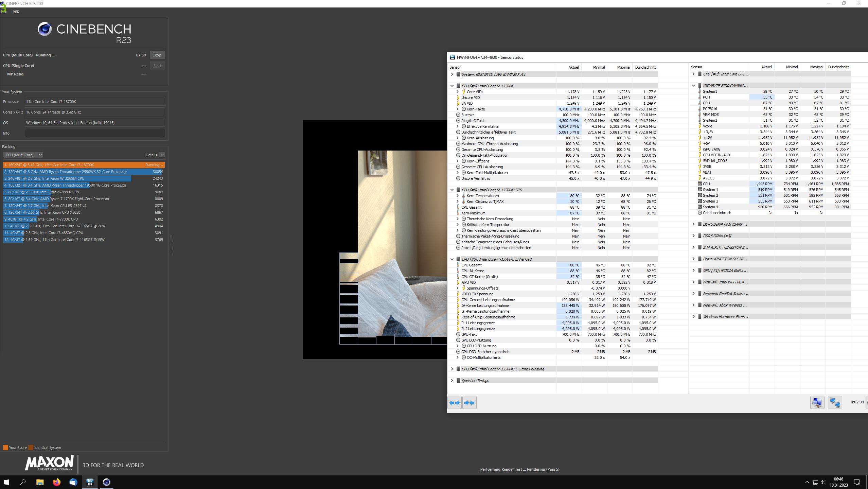
Task: Open File Explorer from the taskbar
Action: (40, 482)
